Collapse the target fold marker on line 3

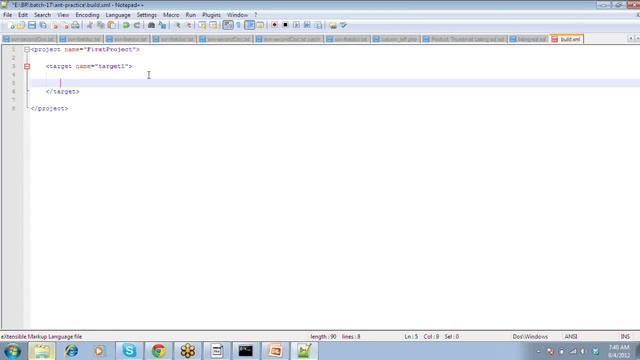[x=27, y=66]
